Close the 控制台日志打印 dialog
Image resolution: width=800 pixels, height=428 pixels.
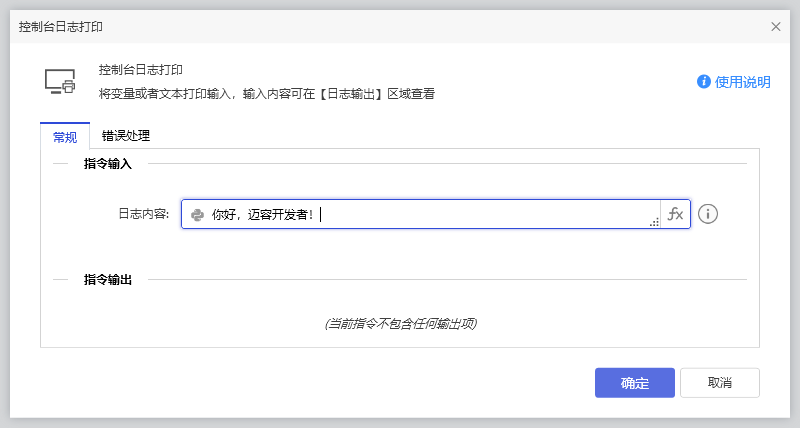click(x=776, y=27)
